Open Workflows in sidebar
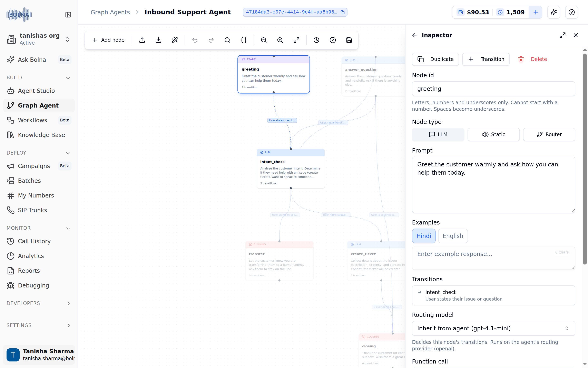This screenshot has width=588, height=368. point(39,120)
